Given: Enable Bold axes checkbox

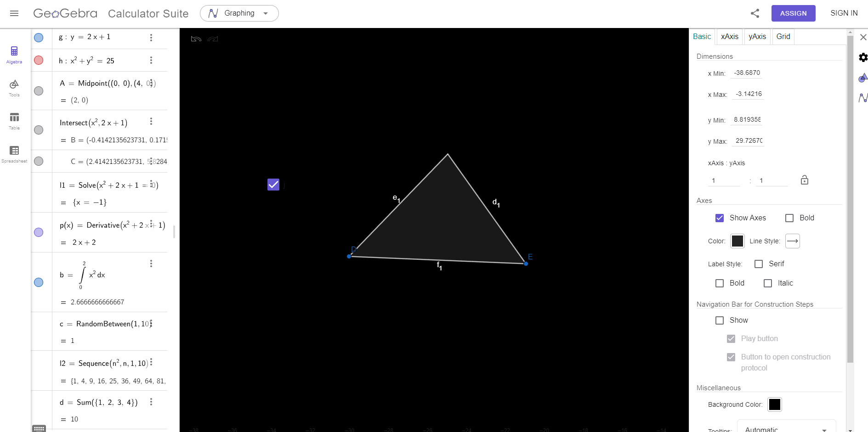Looking at the screenshot, I should (x=789, y=218).
